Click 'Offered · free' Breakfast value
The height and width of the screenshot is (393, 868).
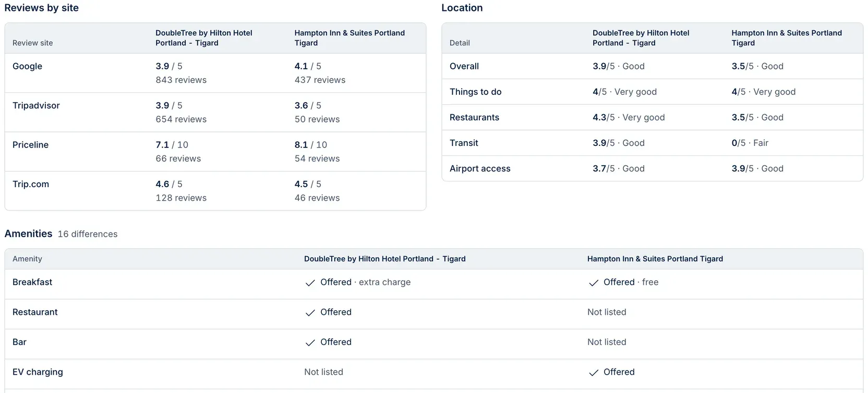click(631, 282)
